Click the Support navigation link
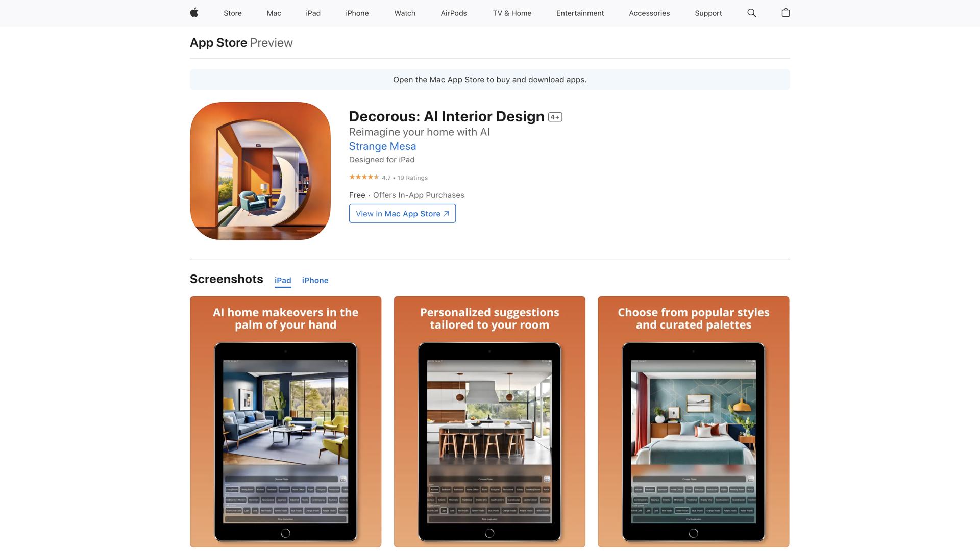Screen dimensions: 980x551 click(x=708, y=13)
